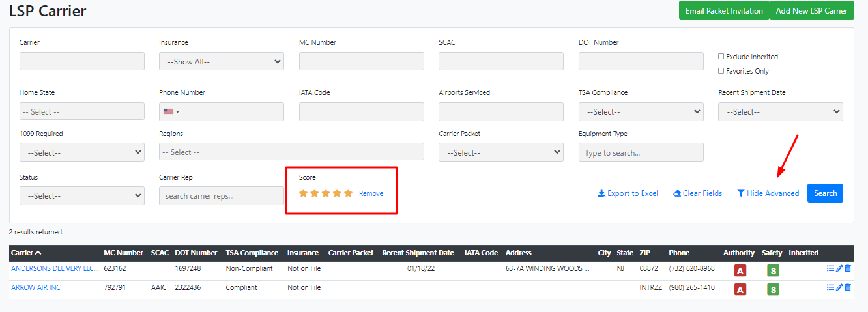Open the Insurance dropdown showing Show All
Screen dimensions: 868x312
tap(222, 61)
